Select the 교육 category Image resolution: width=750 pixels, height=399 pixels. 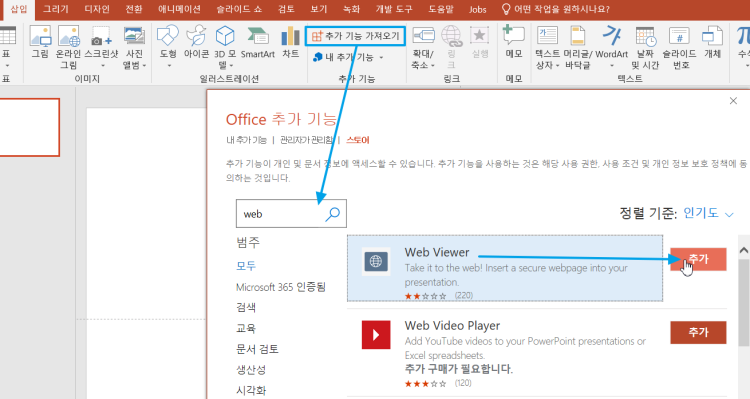(x=246, y=328)
